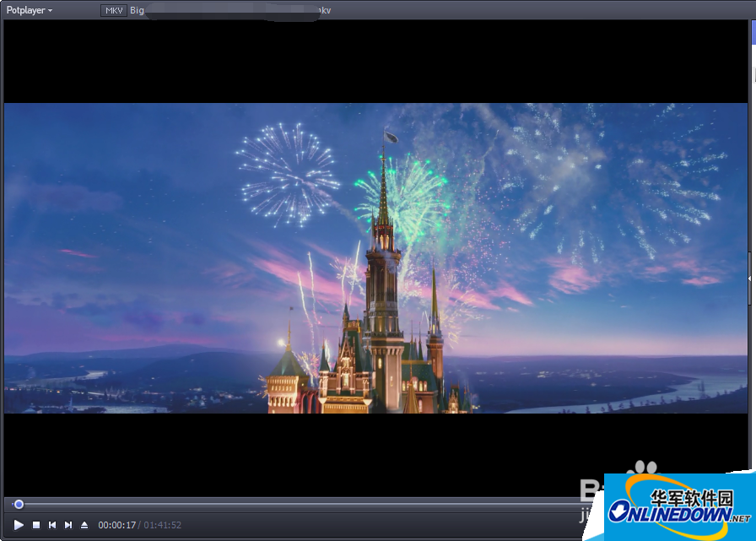The height and width of the screenshot is (541, 756).
Task: Click the elapsed time 00:00:17
Action: (x=117, y=525)
